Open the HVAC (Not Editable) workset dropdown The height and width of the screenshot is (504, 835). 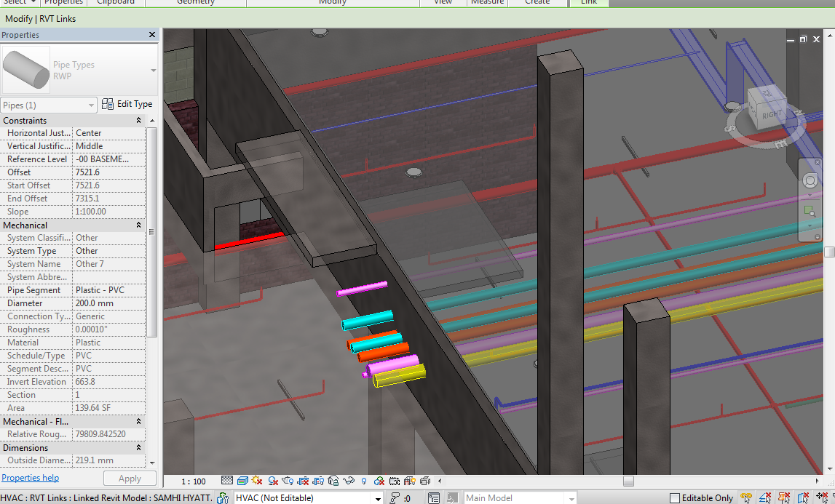pyautogui.click(x=377, y=498)
